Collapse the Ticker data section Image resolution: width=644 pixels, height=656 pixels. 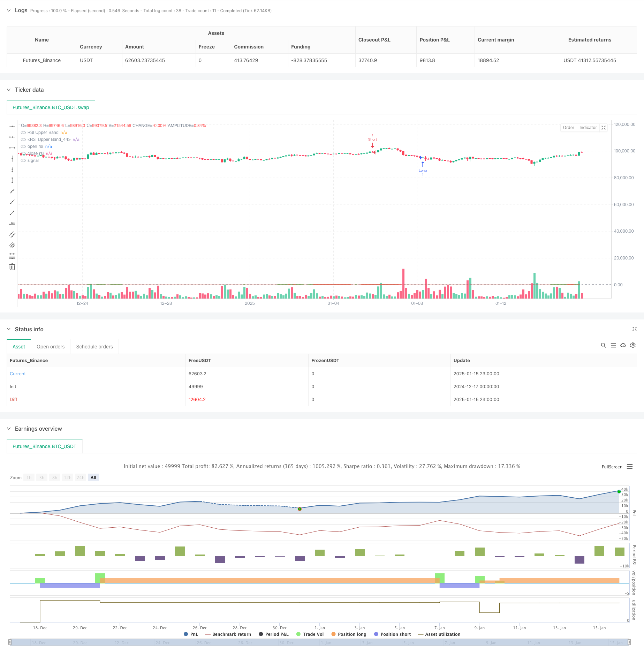point(9,90)
